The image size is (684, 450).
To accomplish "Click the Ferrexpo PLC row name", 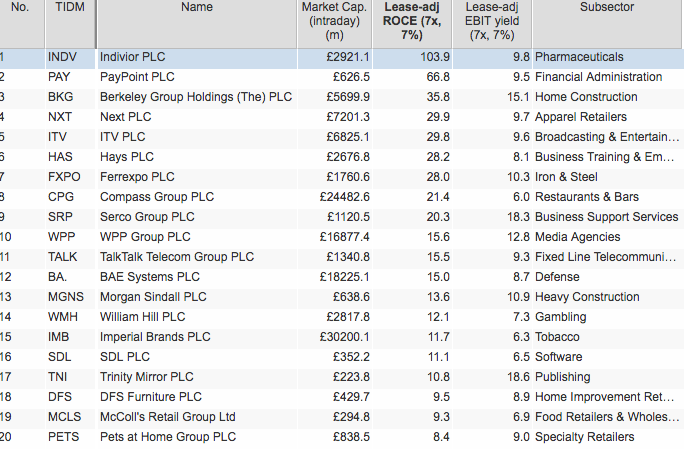I will click(137, 177).
